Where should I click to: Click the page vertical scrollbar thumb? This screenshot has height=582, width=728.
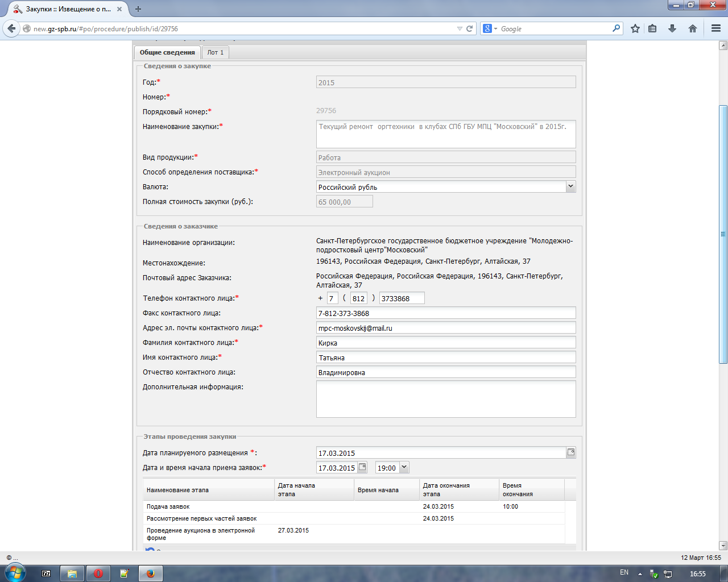[x=723, y=234]
